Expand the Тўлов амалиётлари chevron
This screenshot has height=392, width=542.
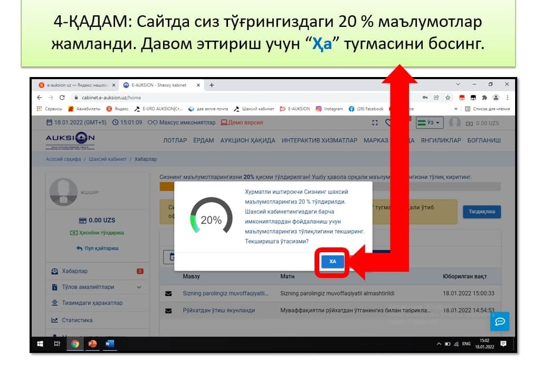(139, 287)
